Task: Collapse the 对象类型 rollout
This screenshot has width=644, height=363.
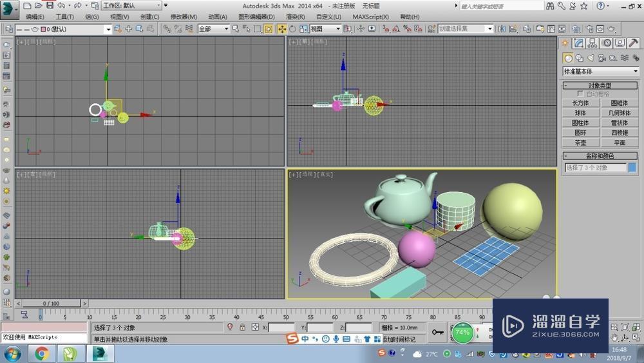Action: [600, 85]
